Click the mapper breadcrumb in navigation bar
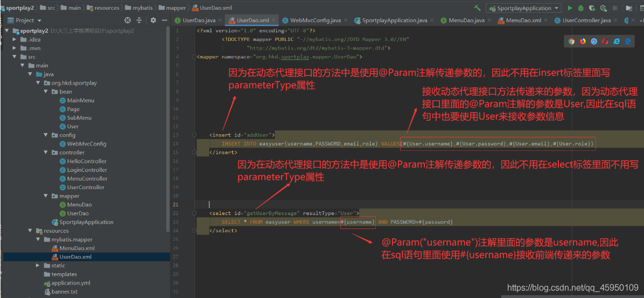The image size is (644, 298). (172, 8)
